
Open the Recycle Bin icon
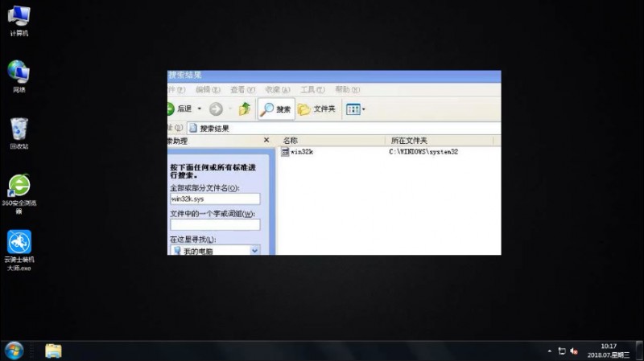(x=19, y=133)
